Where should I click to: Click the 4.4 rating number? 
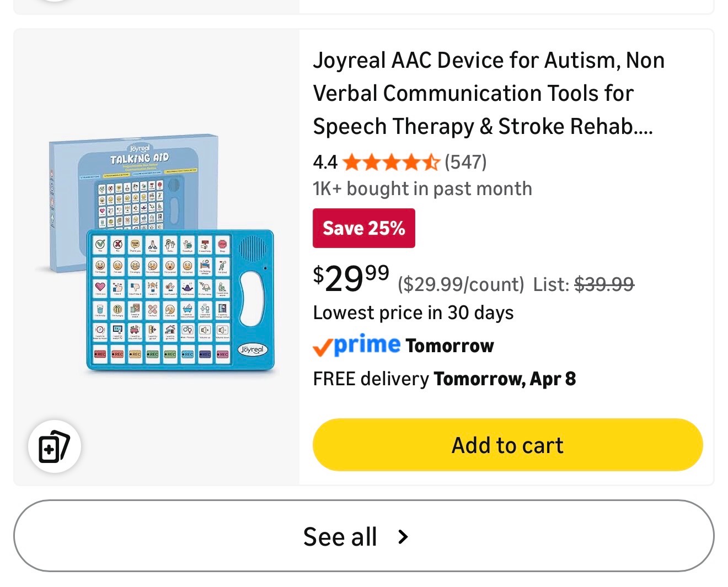(x=325, y=162)
